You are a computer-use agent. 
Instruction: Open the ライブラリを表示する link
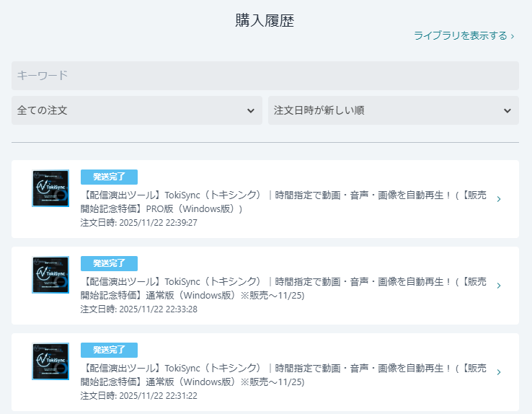[x=464, y=35]
